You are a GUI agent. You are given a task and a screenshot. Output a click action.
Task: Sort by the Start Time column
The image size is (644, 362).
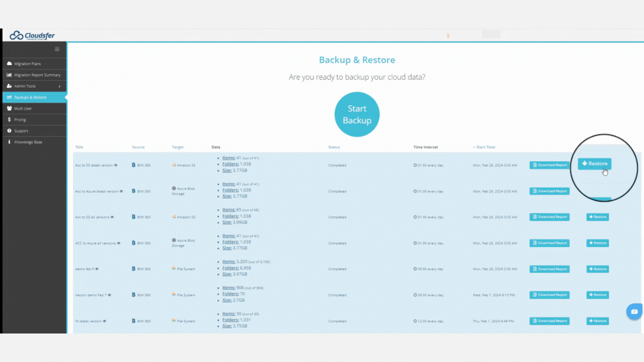click(485, 147)
